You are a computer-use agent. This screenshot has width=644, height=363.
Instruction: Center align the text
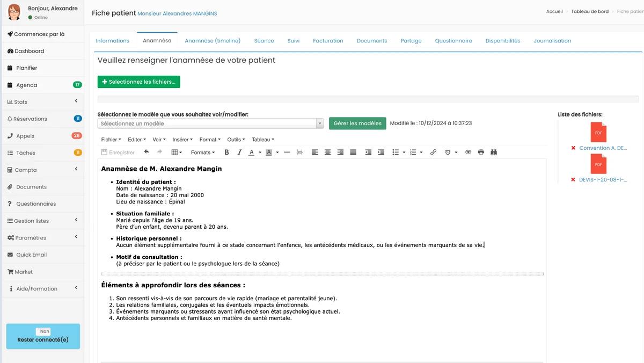point(327,153)
